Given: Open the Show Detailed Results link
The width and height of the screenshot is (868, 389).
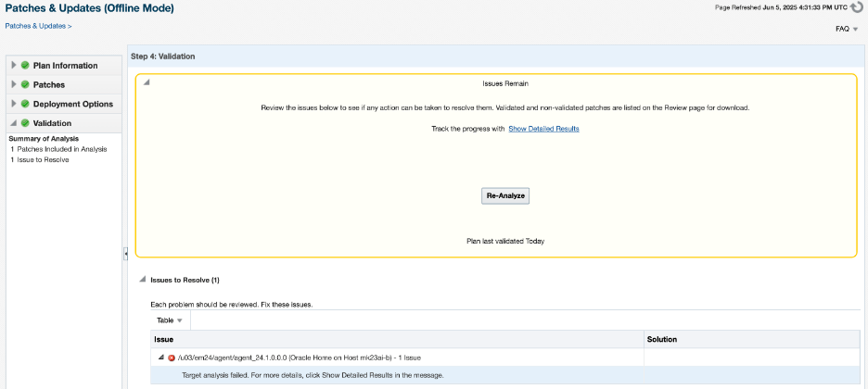Looking at the screenshot, I should pyautogui.click(x=543, y=129).
